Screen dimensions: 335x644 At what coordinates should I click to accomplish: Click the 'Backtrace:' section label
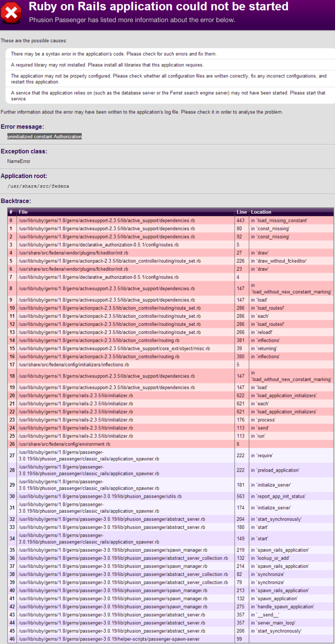16,201
